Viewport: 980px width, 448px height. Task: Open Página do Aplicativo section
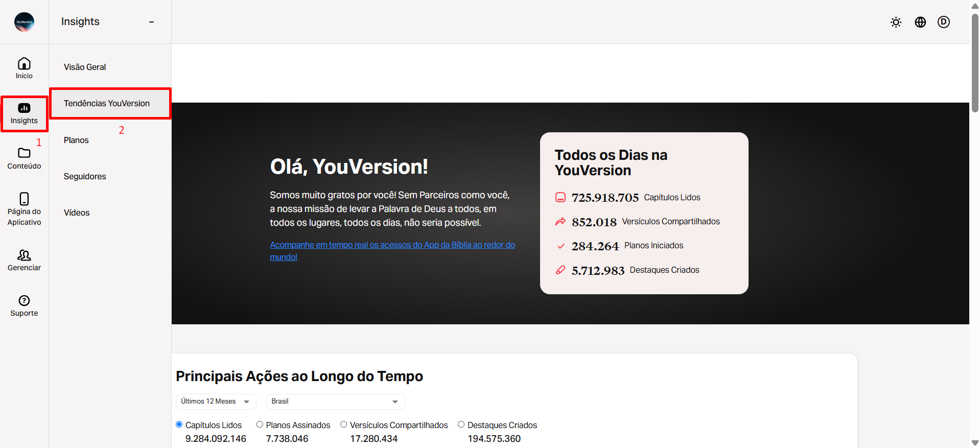point(24,209)
